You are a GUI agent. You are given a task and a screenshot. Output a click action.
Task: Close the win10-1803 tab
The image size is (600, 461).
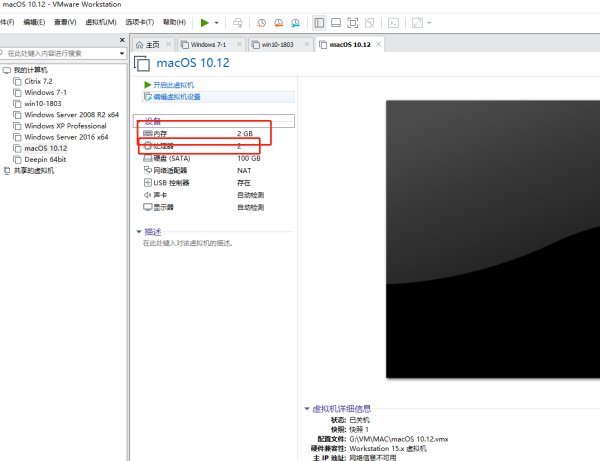click(307, 44)
